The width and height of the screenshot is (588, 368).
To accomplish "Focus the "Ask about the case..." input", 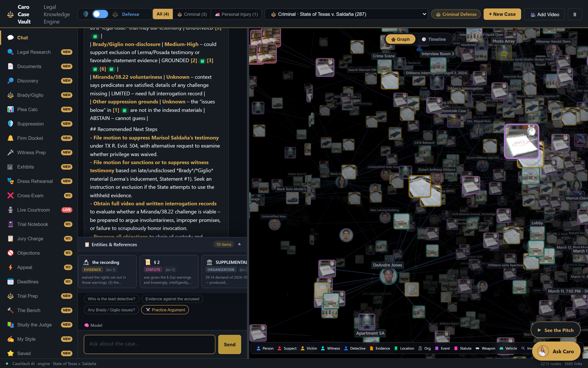I will pos(149,344).
